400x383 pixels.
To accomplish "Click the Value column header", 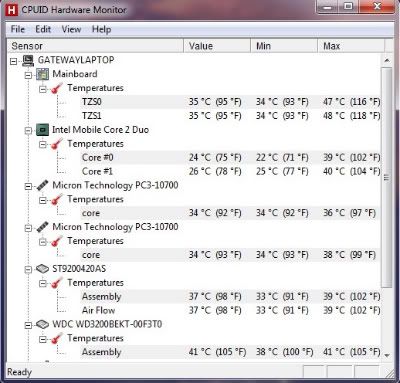I will (217, 46).
